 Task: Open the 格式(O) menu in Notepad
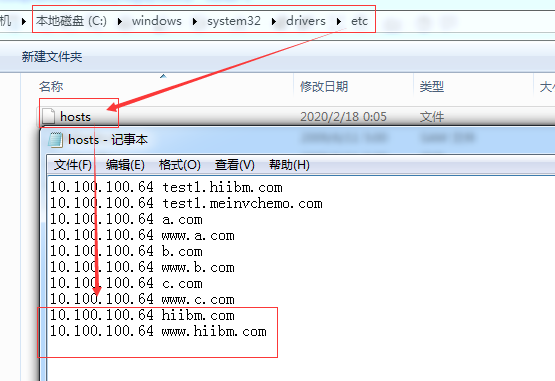(x=179, y=165)
